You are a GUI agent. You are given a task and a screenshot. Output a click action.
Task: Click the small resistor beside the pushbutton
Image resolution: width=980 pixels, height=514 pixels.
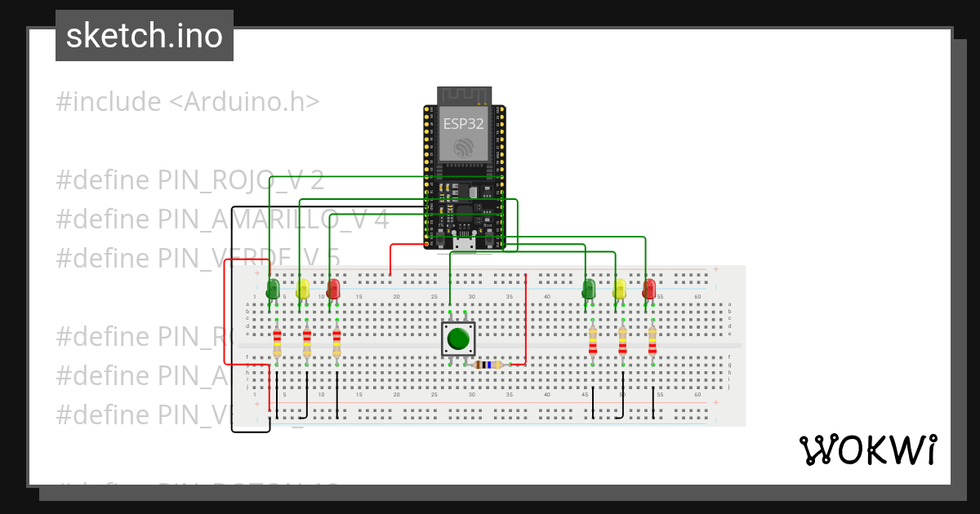[x=490, y=363]
